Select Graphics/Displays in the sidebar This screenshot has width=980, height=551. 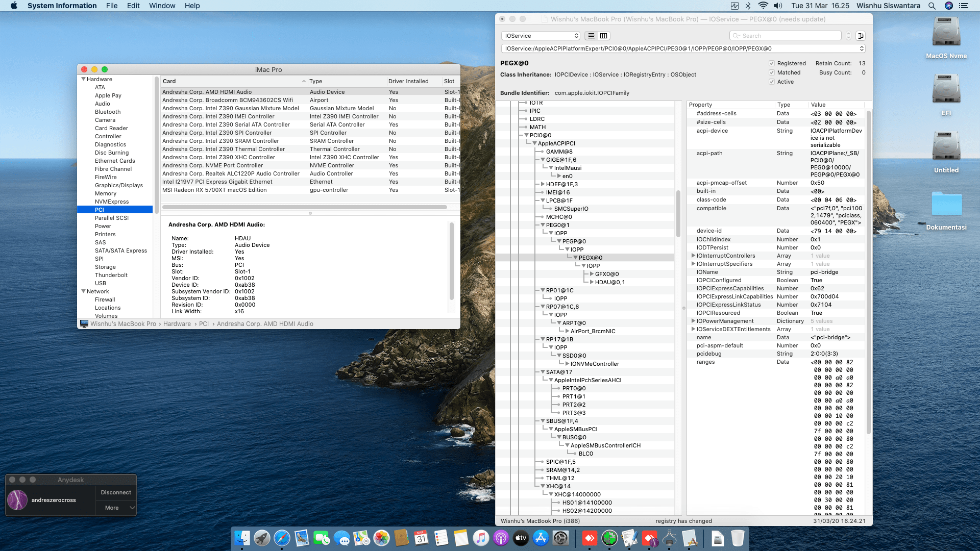(x=118, y=185)
